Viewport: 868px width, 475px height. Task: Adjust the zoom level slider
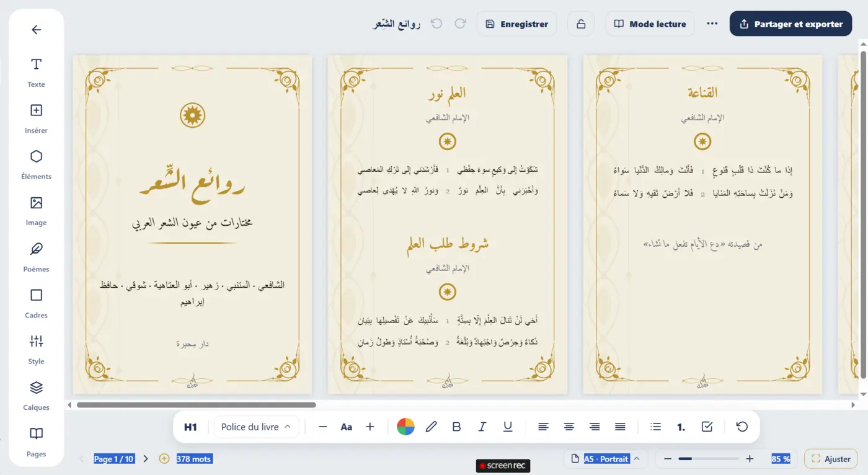pyautogui.click(x=709, y=459)
